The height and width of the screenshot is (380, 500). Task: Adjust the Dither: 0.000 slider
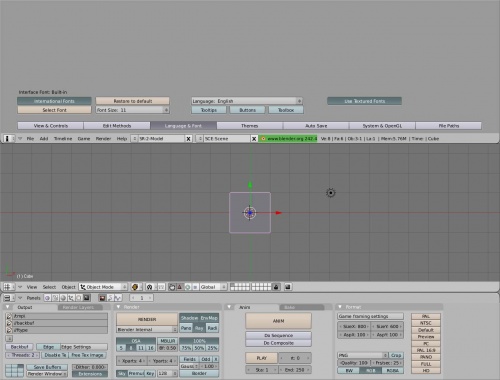(x=90, y=367)
